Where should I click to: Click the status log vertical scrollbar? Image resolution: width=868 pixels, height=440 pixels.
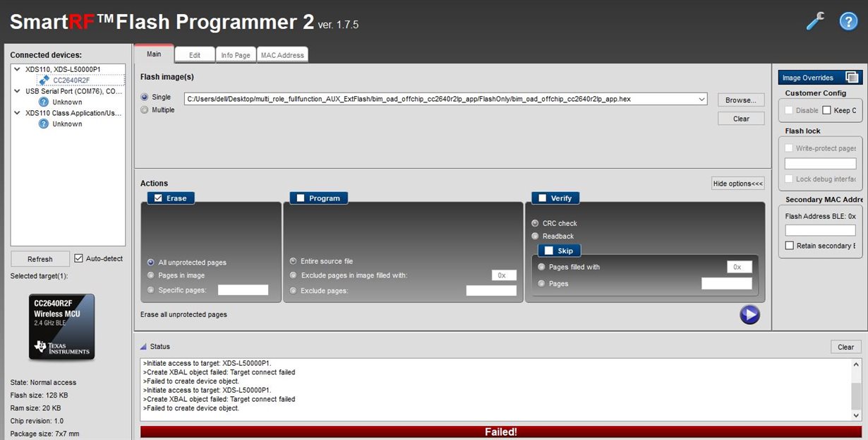(856, 390)
